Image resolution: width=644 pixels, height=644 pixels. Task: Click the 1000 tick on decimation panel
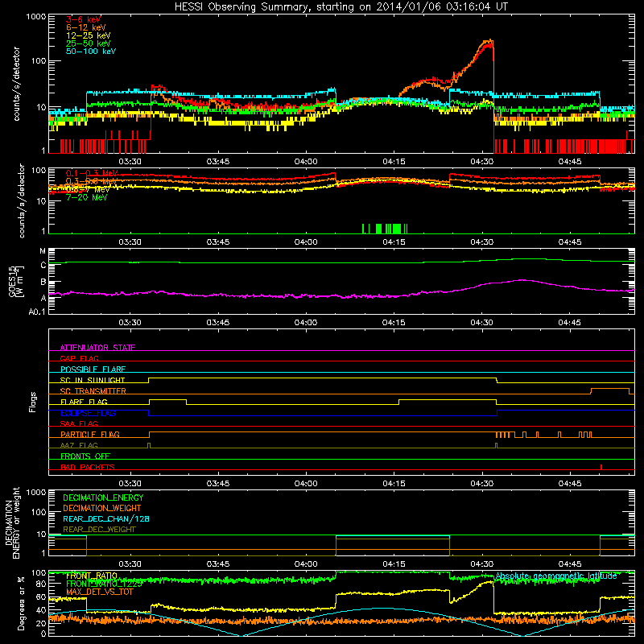pyautogui.click(x=36, y=492)
